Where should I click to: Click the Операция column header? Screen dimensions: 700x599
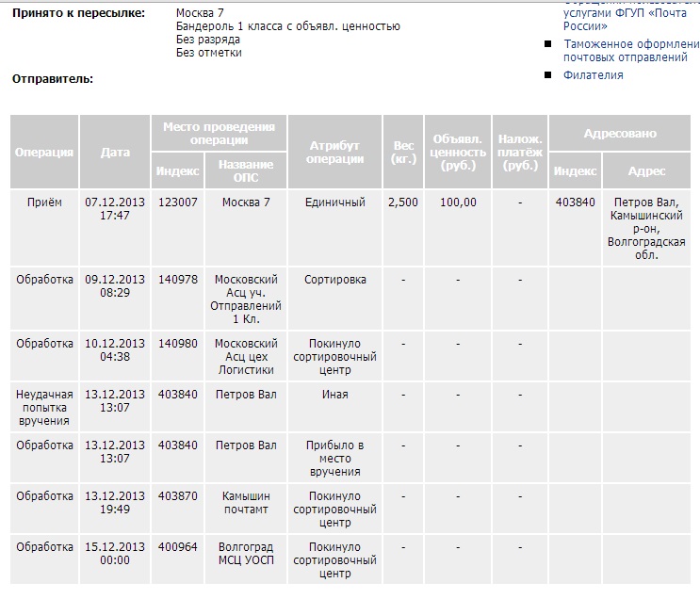[44, 153]
